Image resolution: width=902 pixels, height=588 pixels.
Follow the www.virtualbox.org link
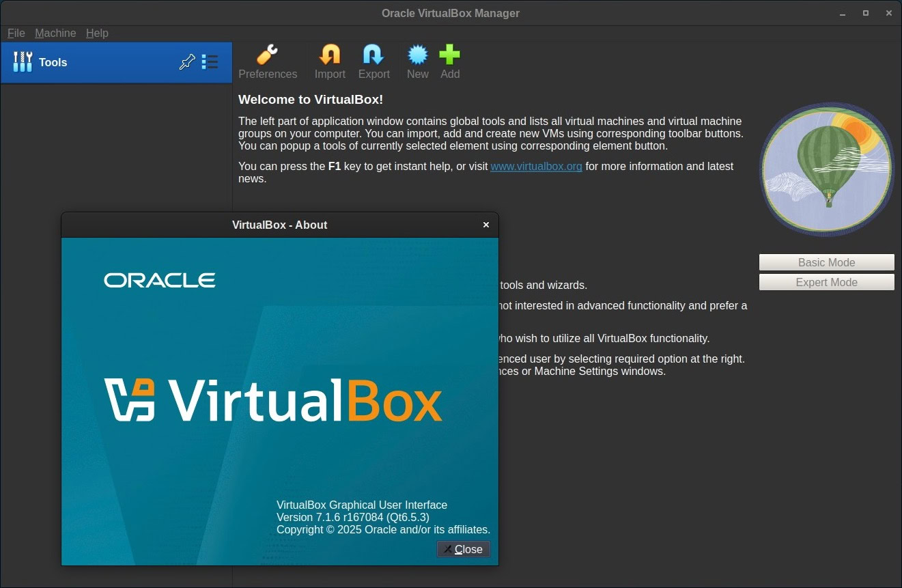coord(536,166)
